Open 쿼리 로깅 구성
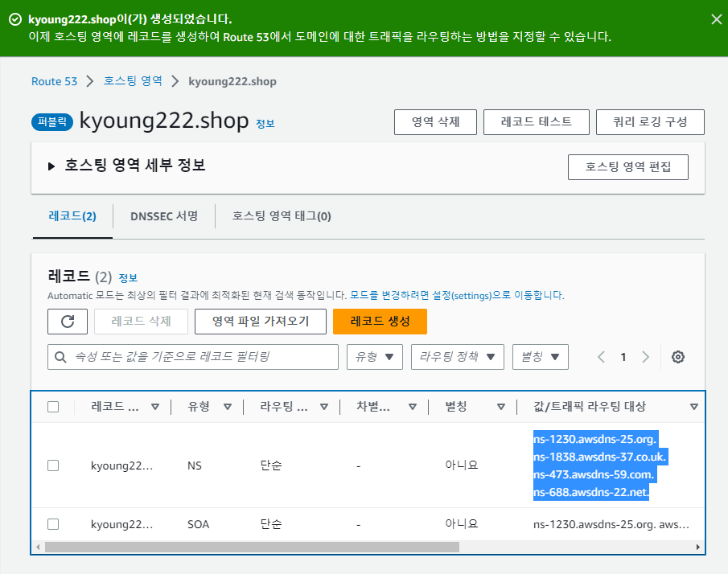 [x=650, y=122]
